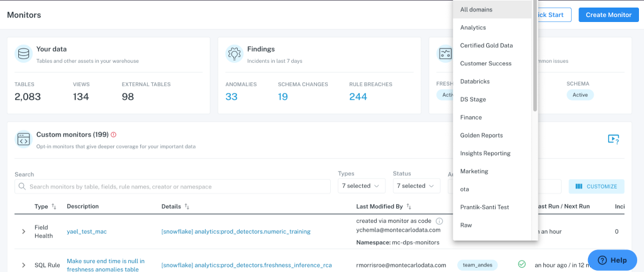Click the 2,083 tables value

coord(28,97)
